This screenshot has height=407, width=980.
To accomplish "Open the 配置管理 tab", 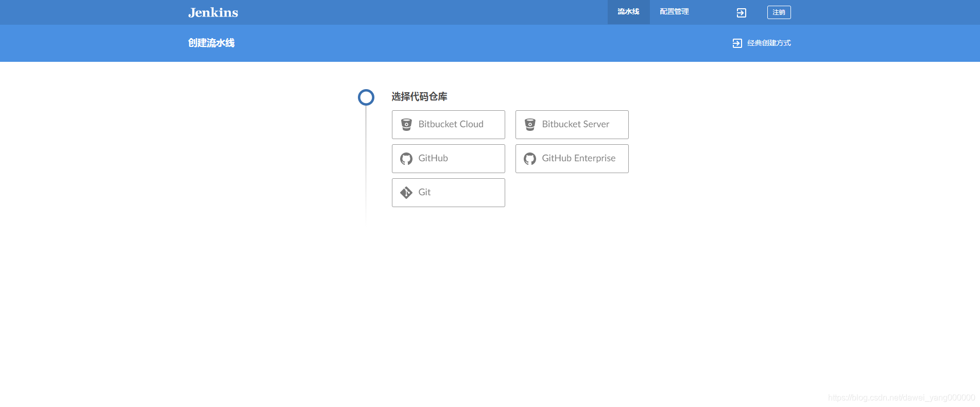I will (674, 12).
